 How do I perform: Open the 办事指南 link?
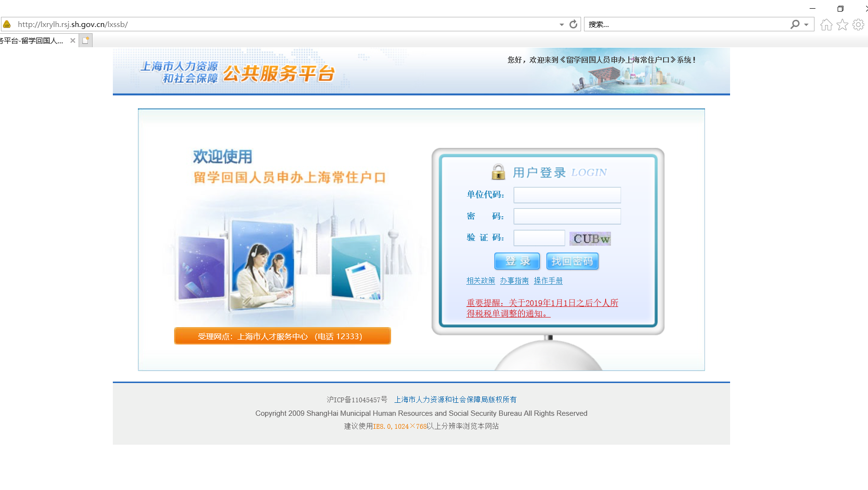tap(514, 280)
